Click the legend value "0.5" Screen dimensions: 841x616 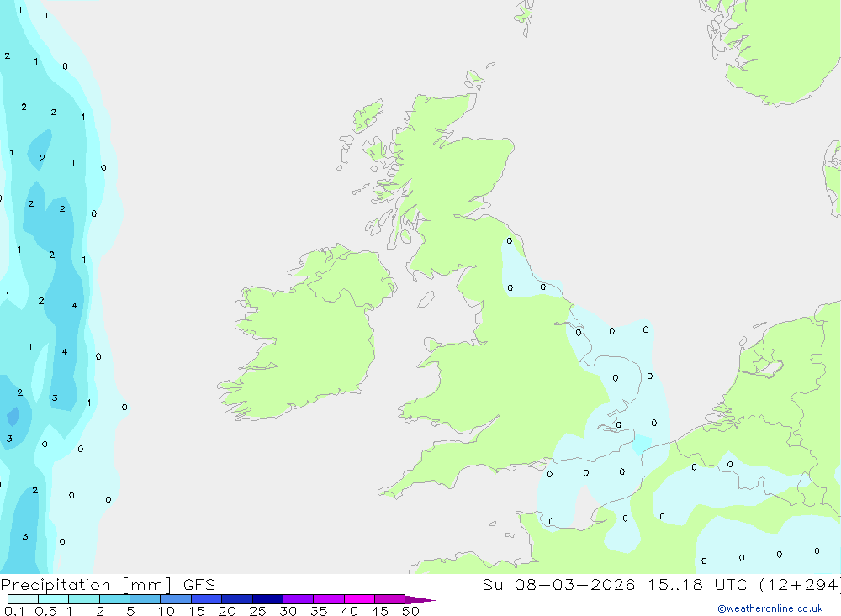(x=45, y=611)
